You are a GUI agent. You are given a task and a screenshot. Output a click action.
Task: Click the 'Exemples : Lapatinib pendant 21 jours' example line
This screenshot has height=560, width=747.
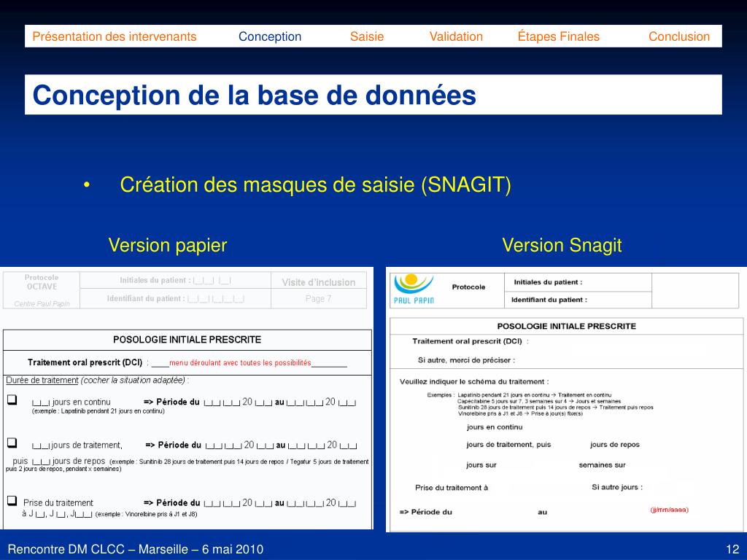[519, 395]
